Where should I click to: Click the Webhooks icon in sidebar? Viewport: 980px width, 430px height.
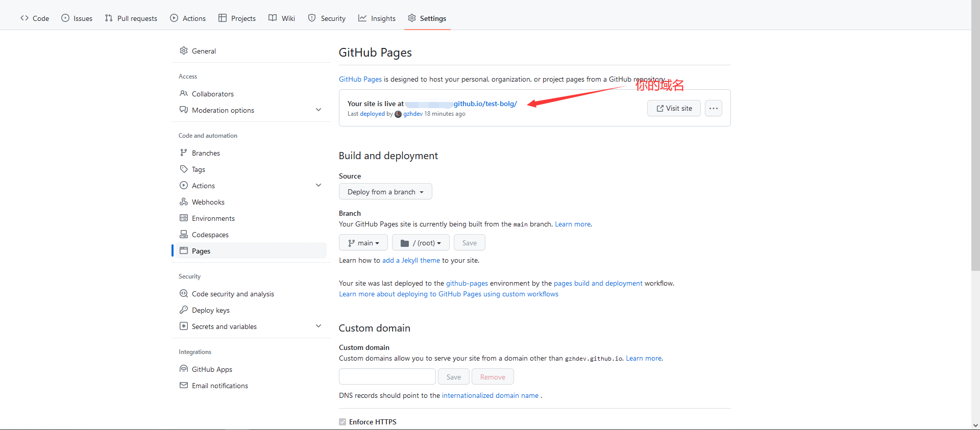pyautogui.click(x=184, y=202)
